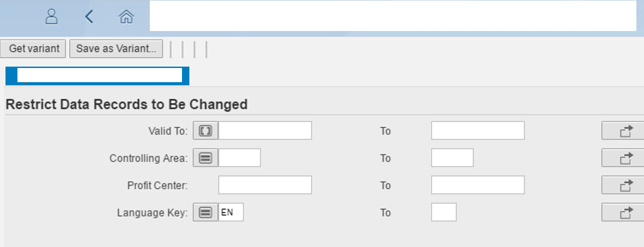This screenshot has width=644, height=247.
Task: Open multiple selection for Language Key row
Action: coord(623,213)
